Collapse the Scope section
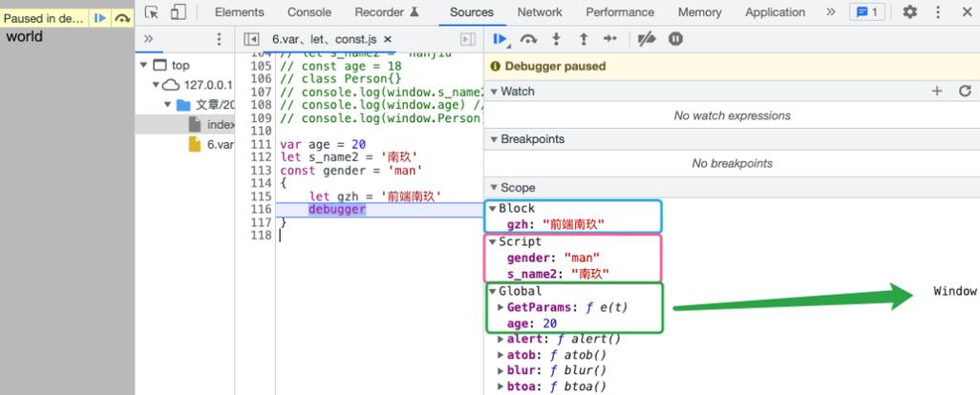The height and width of the screenshot is (395, 980). (494, 188)
